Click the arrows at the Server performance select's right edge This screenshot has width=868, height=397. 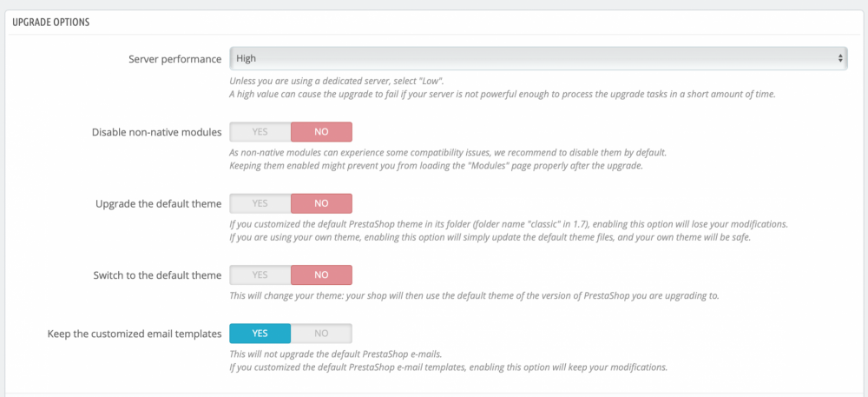pyautogui.click(x=840, y=58)
